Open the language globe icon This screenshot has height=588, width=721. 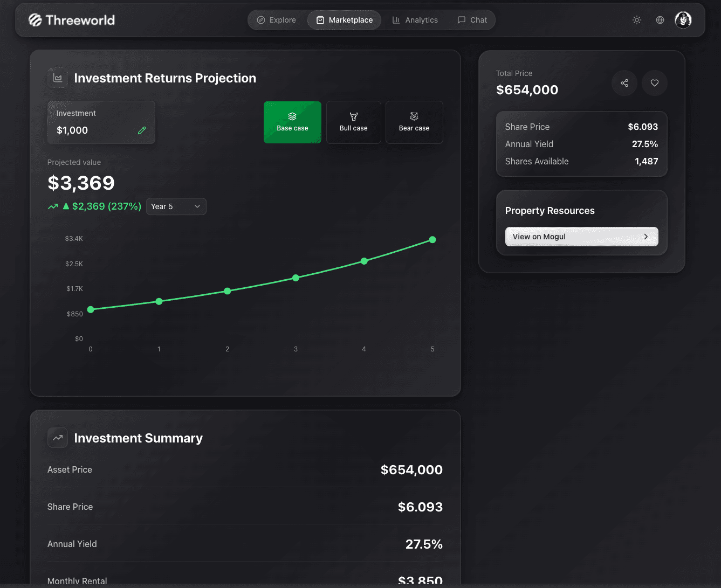point(660,20)
